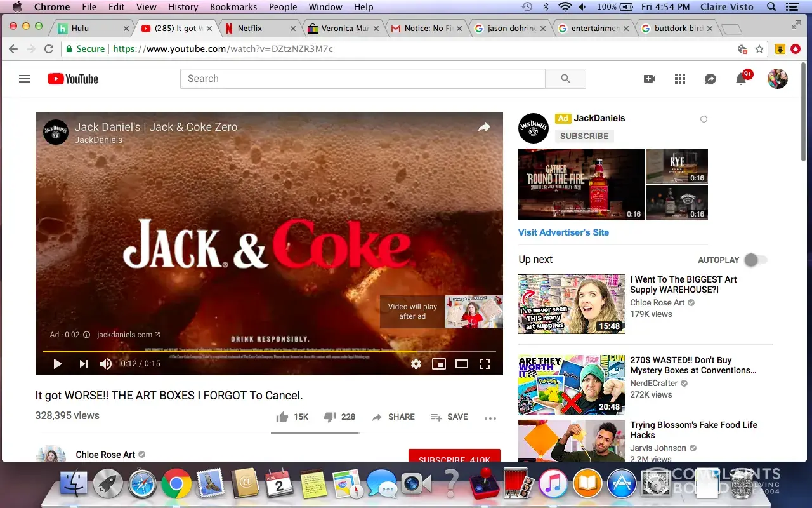Click the Video will play after ad preview
This screenshot has height=508, width=812.
(442, 312)
